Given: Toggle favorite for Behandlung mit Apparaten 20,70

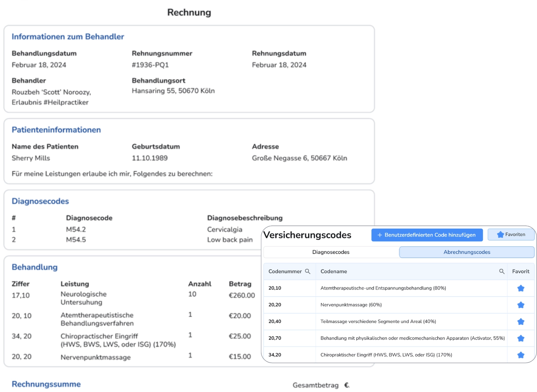Looking at the screenshot, I should point(521,338).
